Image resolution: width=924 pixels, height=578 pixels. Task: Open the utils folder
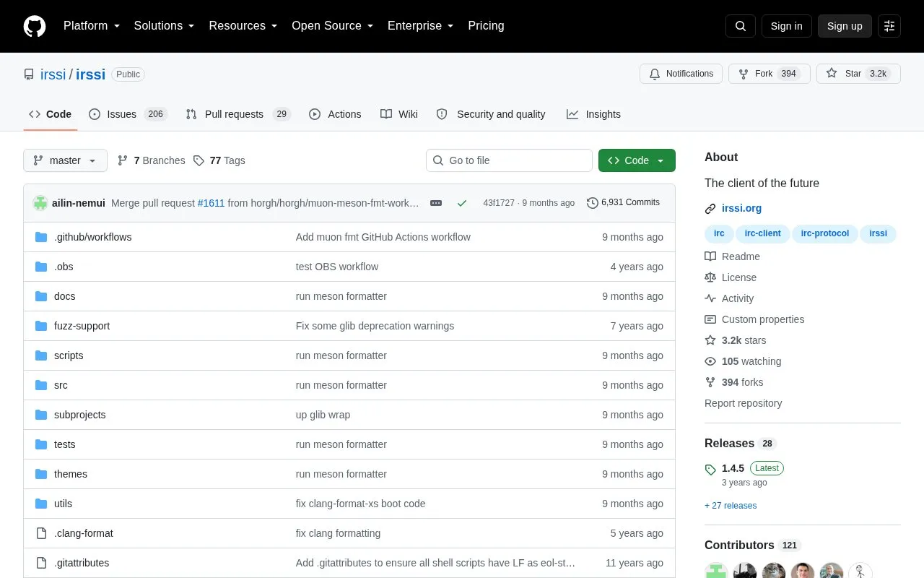[63, 504]
